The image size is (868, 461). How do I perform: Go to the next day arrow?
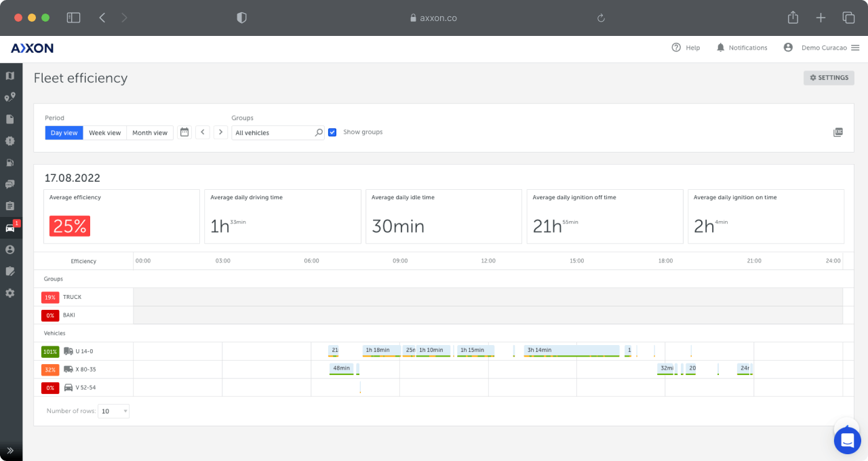click(x=220, y=132)
